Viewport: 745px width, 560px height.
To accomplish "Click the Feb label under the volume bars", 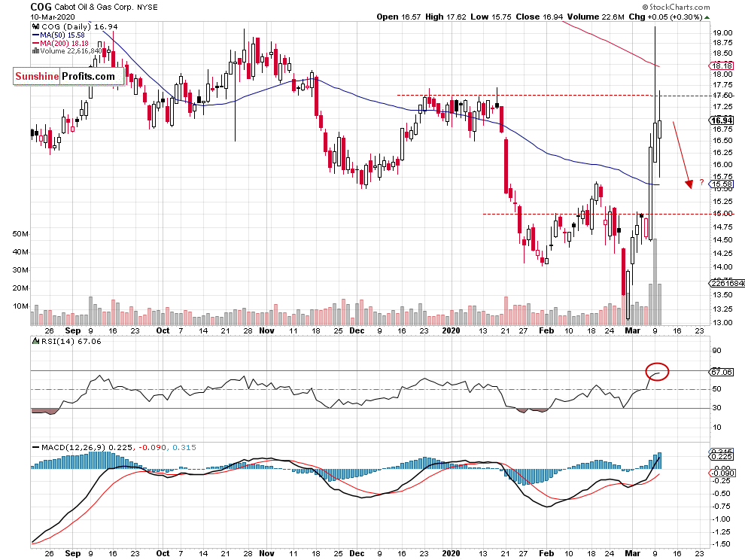I will click(x=546, y=331).
